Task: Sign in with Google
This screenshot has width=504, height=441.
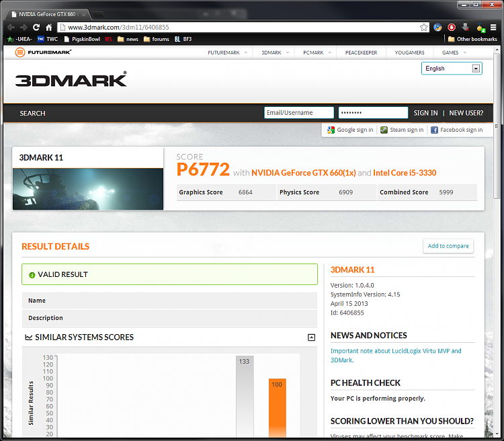Action: pyautogui.click(x=350, y=130)
